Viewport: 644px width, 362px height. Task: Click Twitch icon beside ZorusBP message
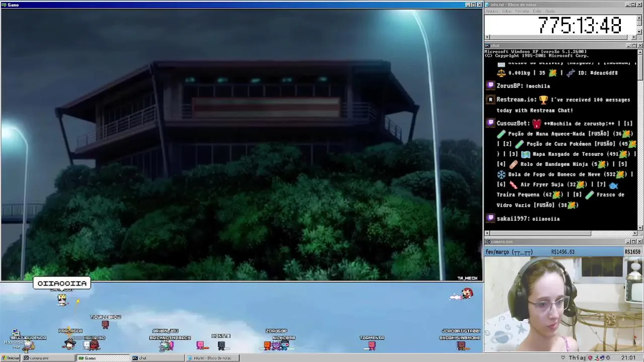[491, 86]
